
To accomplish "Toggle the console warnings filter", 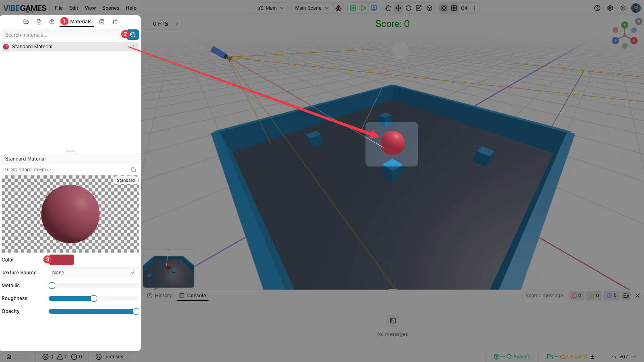I will point(594,296).
